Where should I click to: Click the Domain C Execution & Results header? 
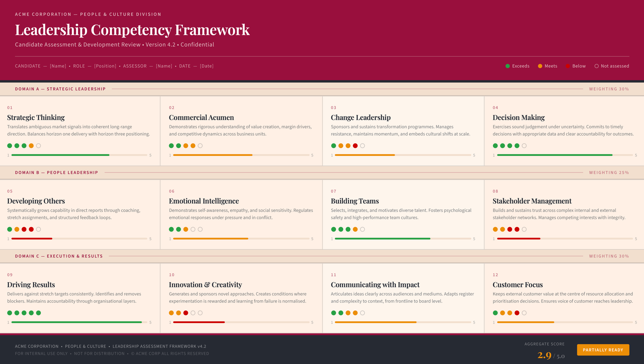(59, 256)
